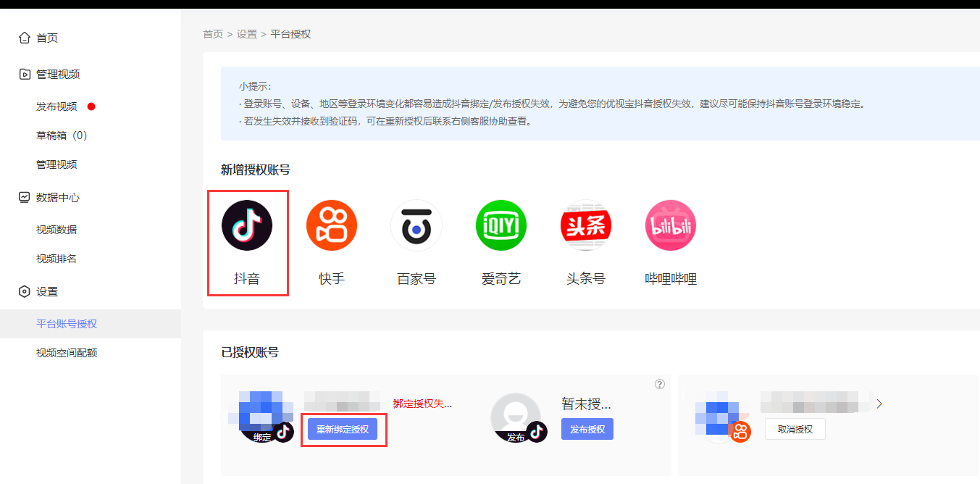Image resolution: width=980 pixels, height=484 pixels.
Task: Click the chart icon beside 数据中心
Action: tap(25, 197)
